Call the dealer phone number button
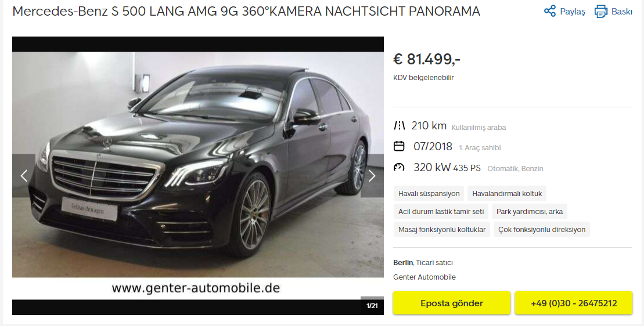Screen dimensions: 644x326 point(574,303)
